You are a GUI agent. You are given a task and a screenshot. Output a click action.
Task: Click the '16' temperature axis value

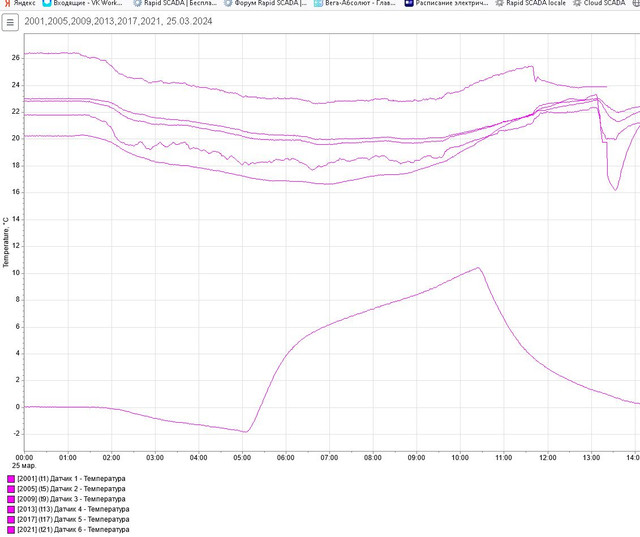point(16,192)
